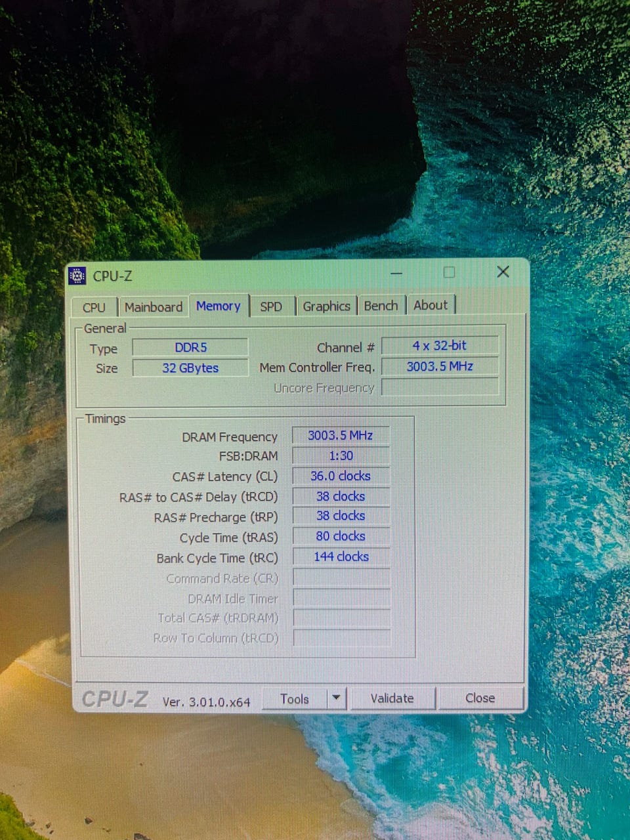Click the empty Row To Column (tRCD) field
Screen dimensions: 630x840
pyautogui.click(x=341, y=638)
